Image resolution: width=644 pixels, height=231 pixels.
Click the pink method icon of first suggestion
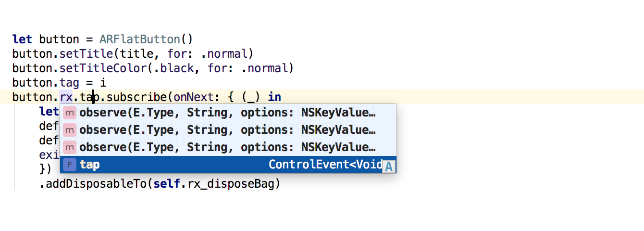(70, 113)
